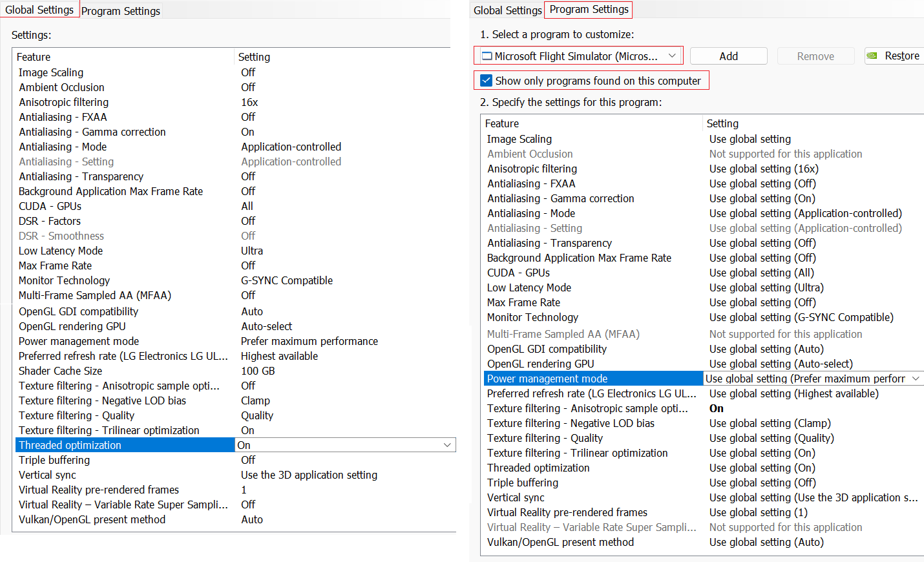Select the DSR - Factors feature row
The height and width of the screenshot is (562, 924).
point(50,221)
